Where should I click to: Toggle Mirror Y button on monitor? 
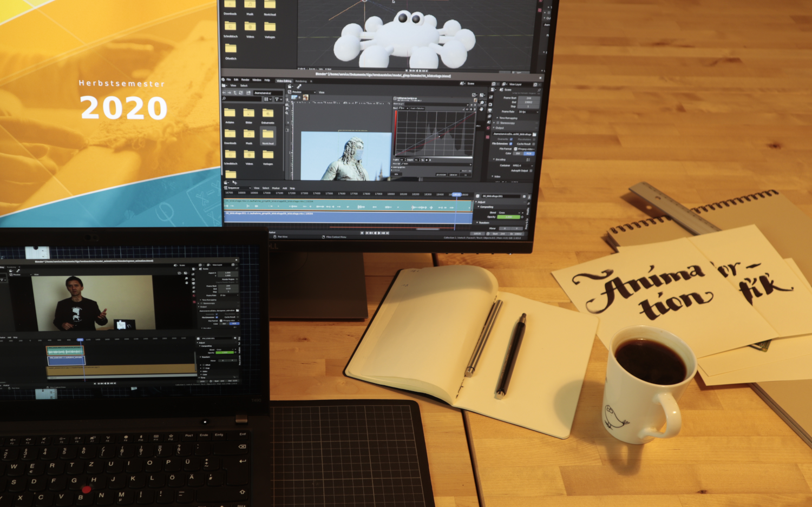click(516, 228)
